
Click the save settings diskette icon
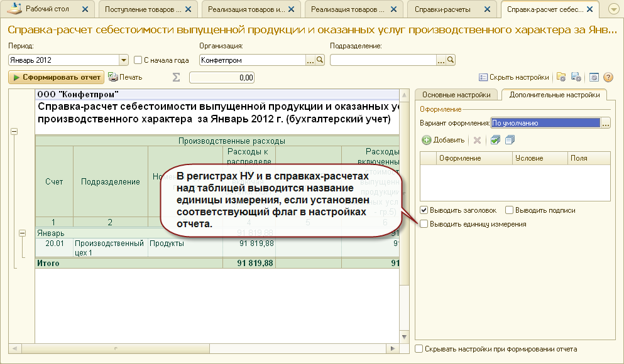[x=576, y=77]
